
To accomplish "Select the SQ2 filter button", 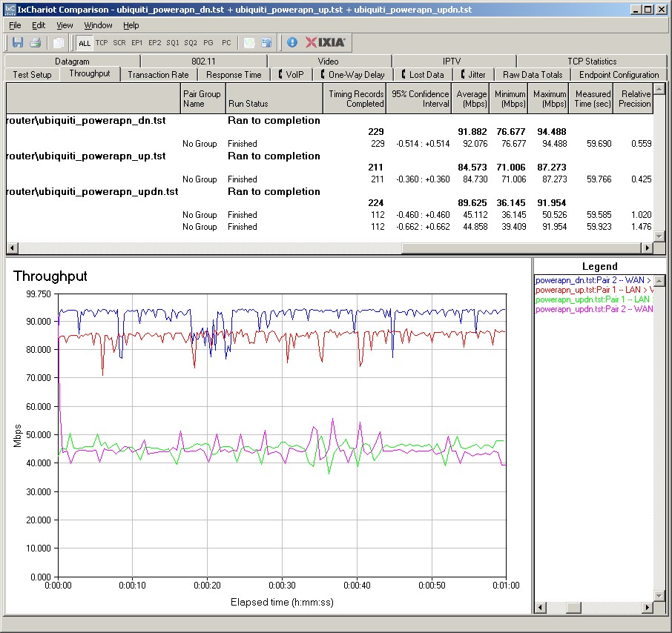I will click(x=191, y=43).
